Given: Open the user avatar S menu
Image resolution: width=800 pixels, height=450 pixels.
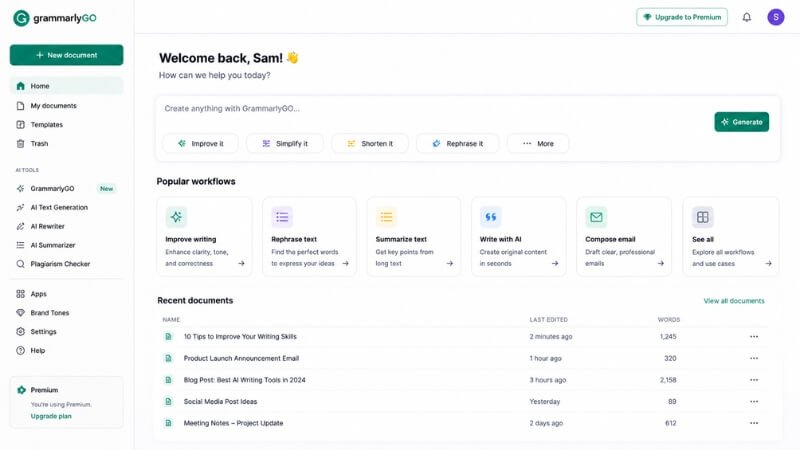Looking at the screenshot, I should point(776,17).
